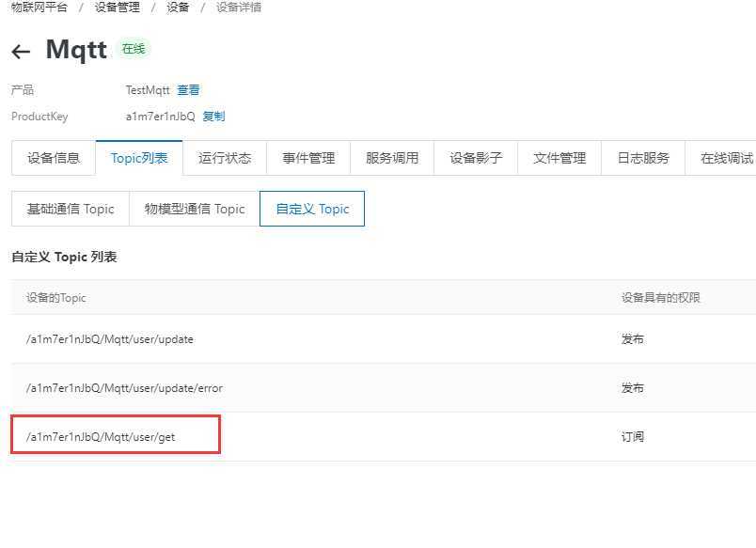Click the 在线 status badge

tap(134, 49)
